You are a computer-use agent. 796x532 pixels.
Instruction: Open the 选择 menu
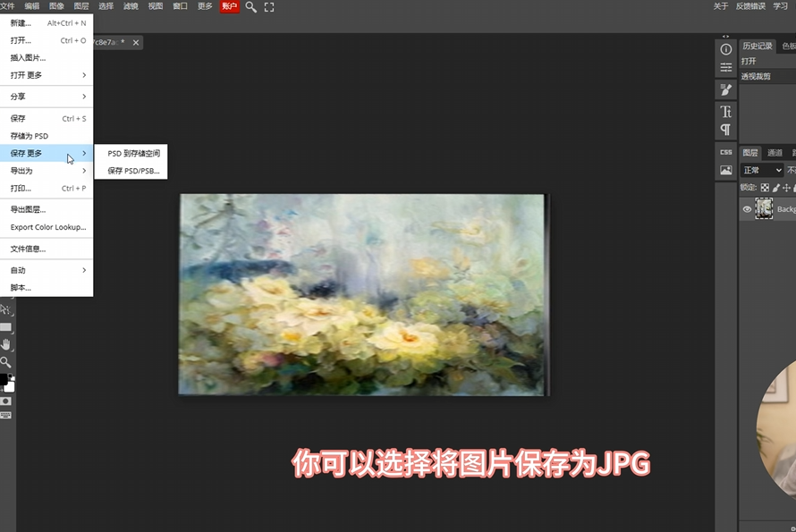106,6
